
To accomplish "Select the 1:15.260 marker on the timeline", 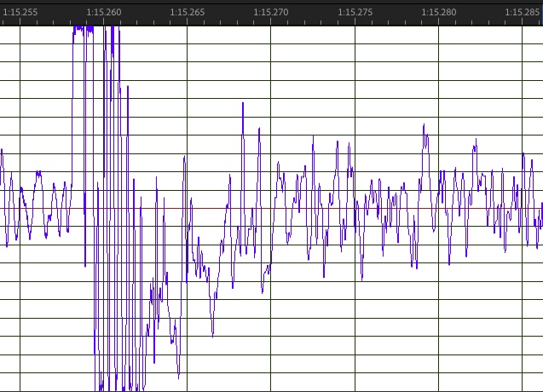I will click(104, 12).
